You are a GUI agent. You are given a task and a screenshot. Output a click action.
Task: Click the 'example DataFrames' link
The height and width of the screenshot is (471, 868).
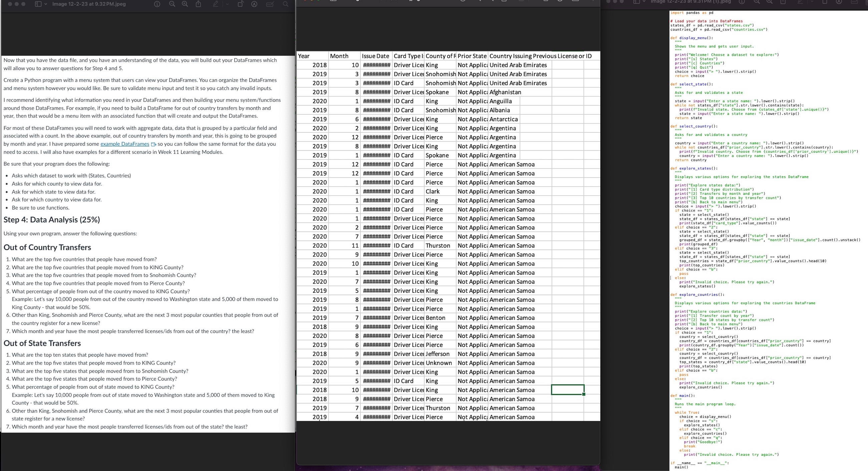[x=125, y=144]
